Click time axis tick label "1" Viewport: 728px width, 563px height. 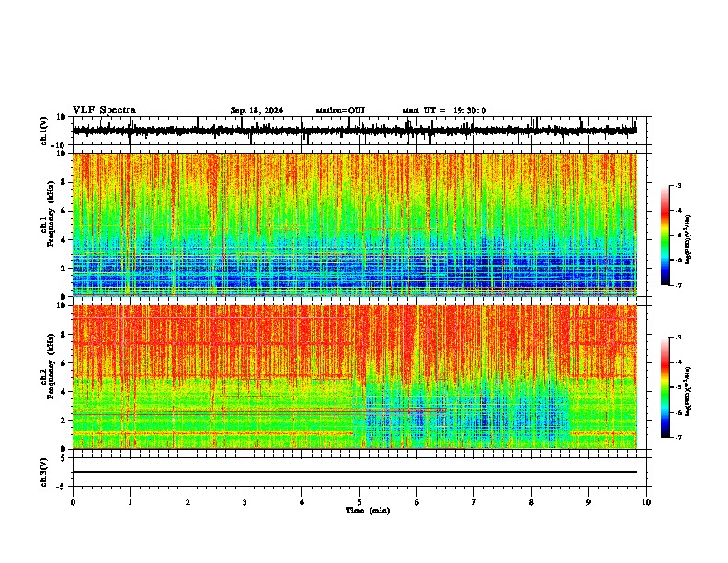point(130,502)
